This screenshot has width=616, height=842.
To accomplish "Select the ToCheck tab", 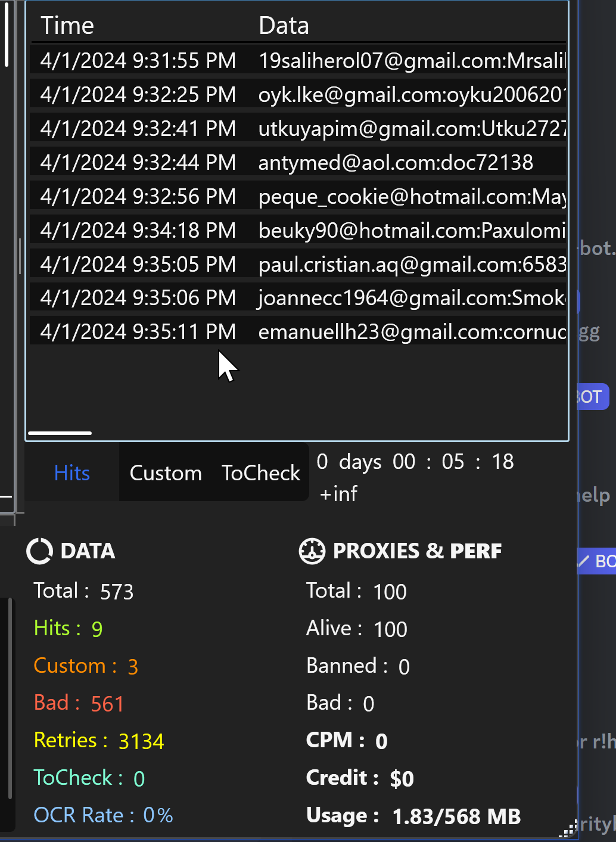I will [261, 473].
